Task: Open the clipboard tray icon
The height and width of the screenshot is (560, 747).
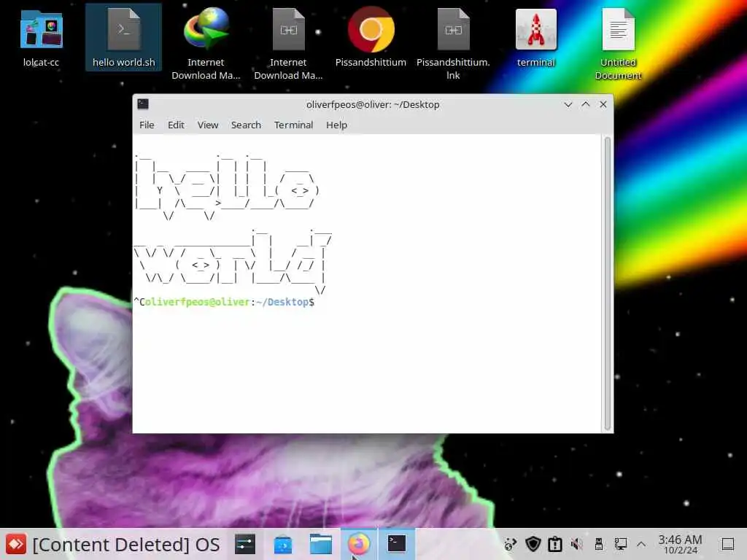Action: 554,544
